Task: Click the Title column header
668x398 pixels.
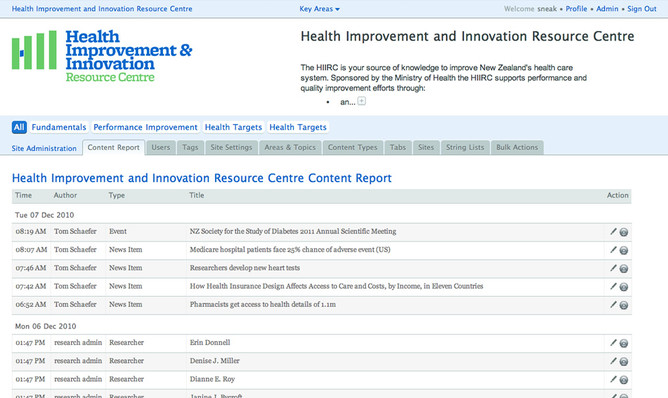Action: (x=196, y=195)
